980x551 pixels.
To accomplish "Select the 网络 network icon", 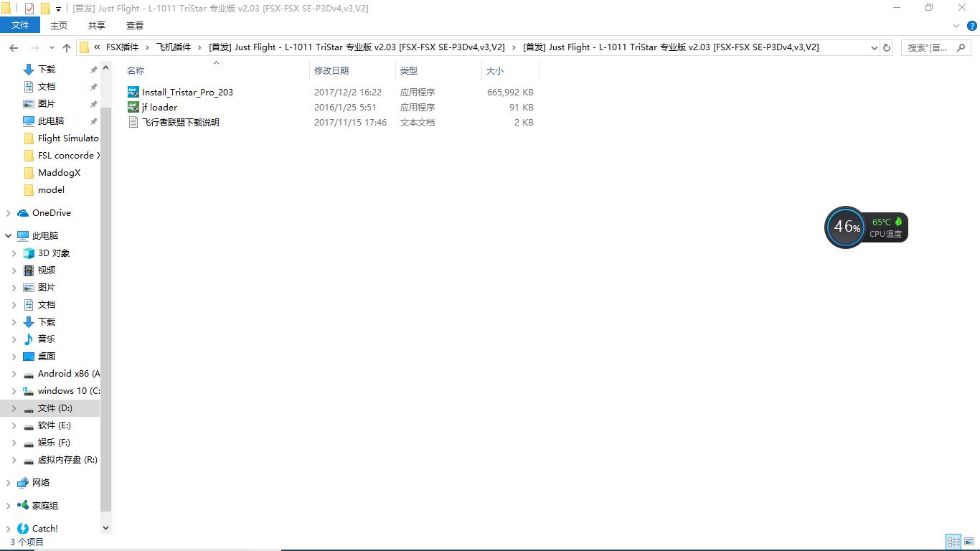I will (x=23, y=482).
